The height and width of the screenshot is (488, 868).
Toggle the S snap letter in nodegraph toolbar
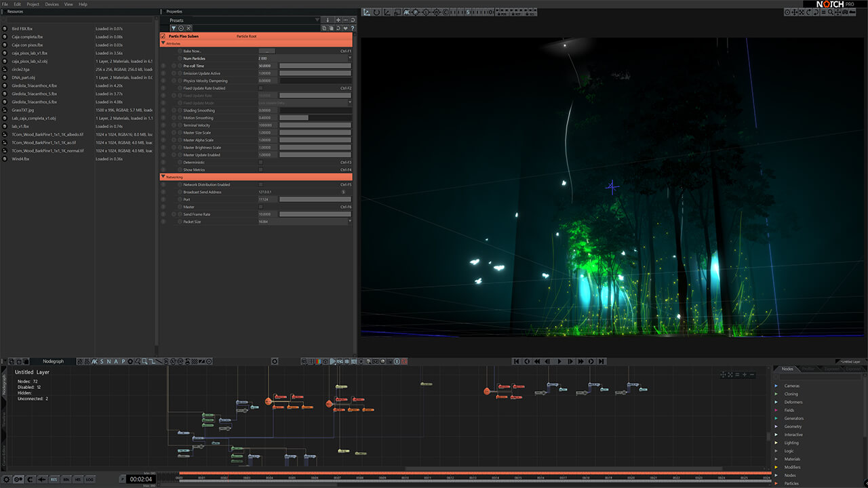pos(102,361)
